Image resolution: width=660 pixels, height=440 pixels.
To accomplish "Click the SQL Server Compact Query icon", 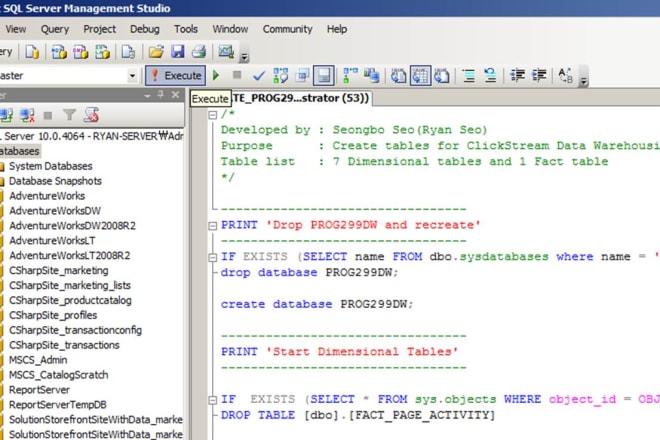I will pos(128,52).
